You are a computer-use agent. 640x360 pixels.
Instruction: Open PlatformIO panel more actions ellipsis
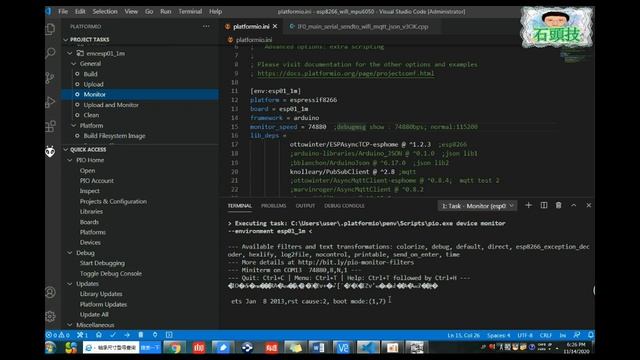click(206, 26)
